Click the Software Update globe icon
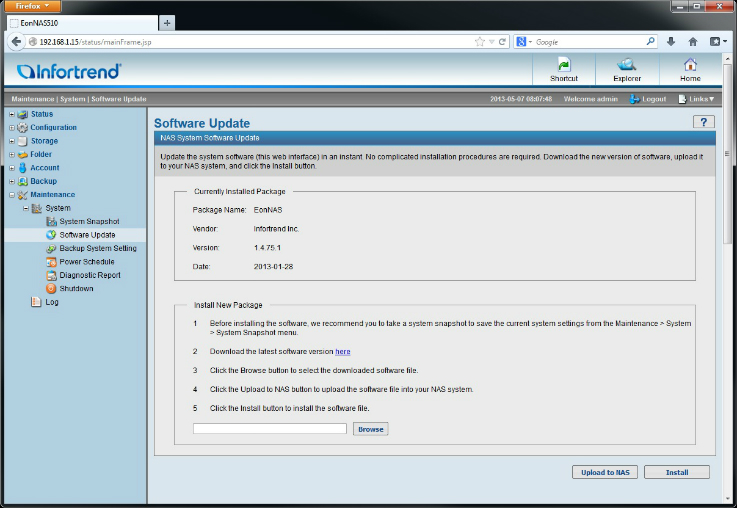This screenshot has height=508, width=737. point(51,234)
